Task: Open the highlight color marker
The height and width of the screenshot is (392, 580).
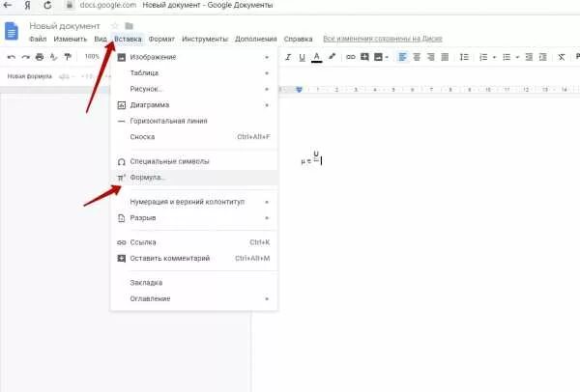Action: [332, 57]
